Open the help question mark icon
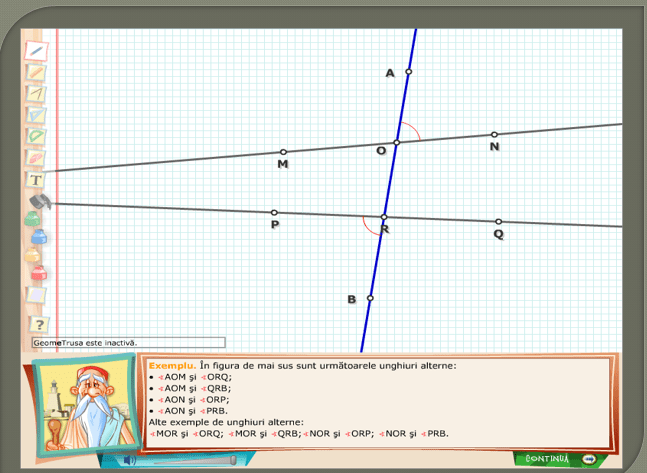Screen dimensions: 647x473 click(x=38, y=324)
